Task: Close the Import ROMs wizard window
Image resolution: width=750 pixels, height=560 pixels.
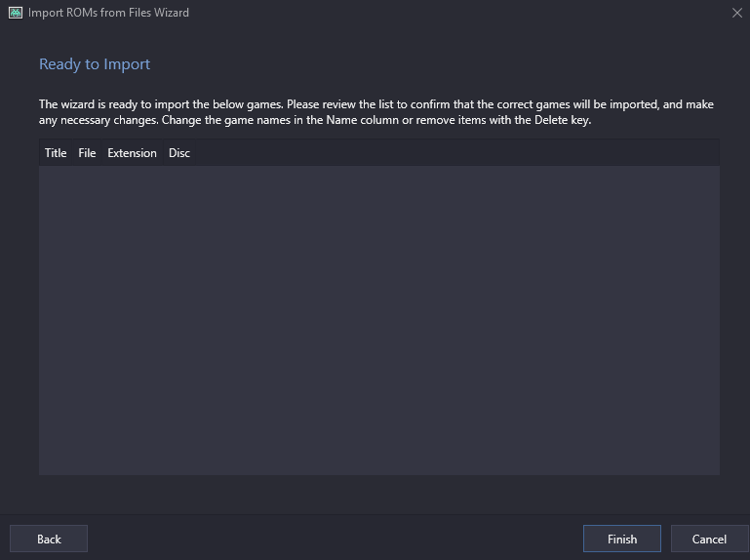Action: pyautogui.click(x=737, y=13)
